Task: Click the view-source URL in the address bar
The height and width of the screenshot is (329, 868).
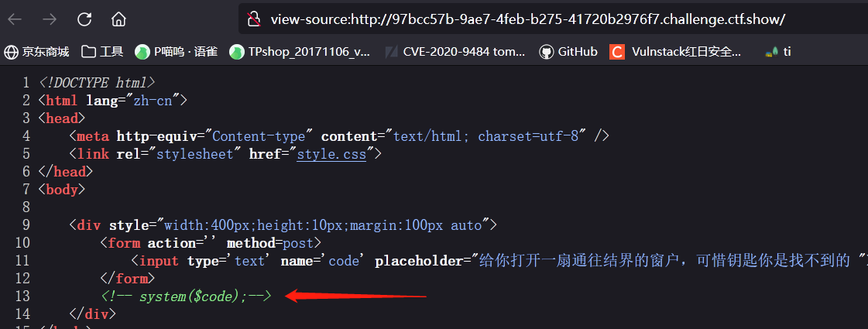Action: pyautogui.click(x=527, y=20)
